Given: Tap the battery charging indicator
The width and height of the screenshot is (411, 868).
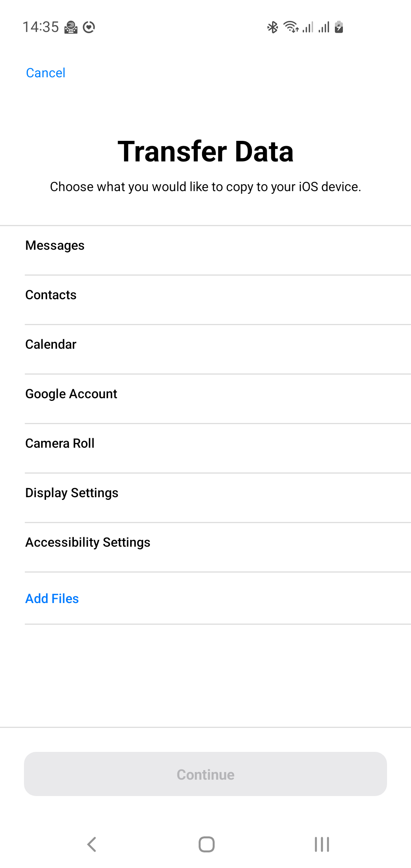Looking at the screenshot, I should click(339, 27).
